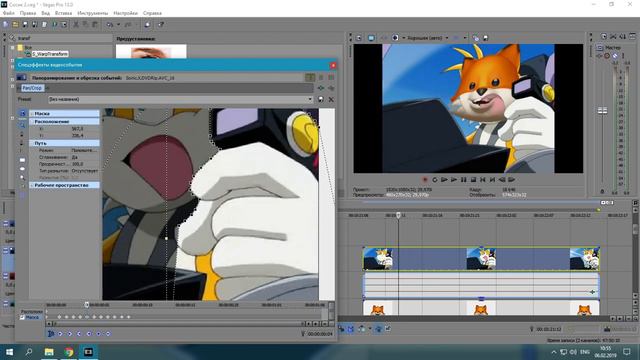Open the Вид menu
This screenshot has height=360, width=640.
[x=45, y=13]
